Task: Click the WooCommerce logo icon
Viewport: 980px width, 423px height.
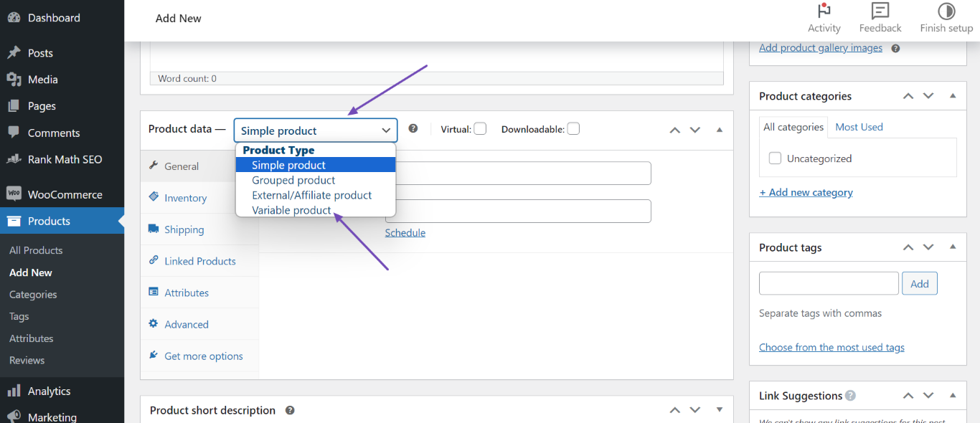Action: pos(14,194)
